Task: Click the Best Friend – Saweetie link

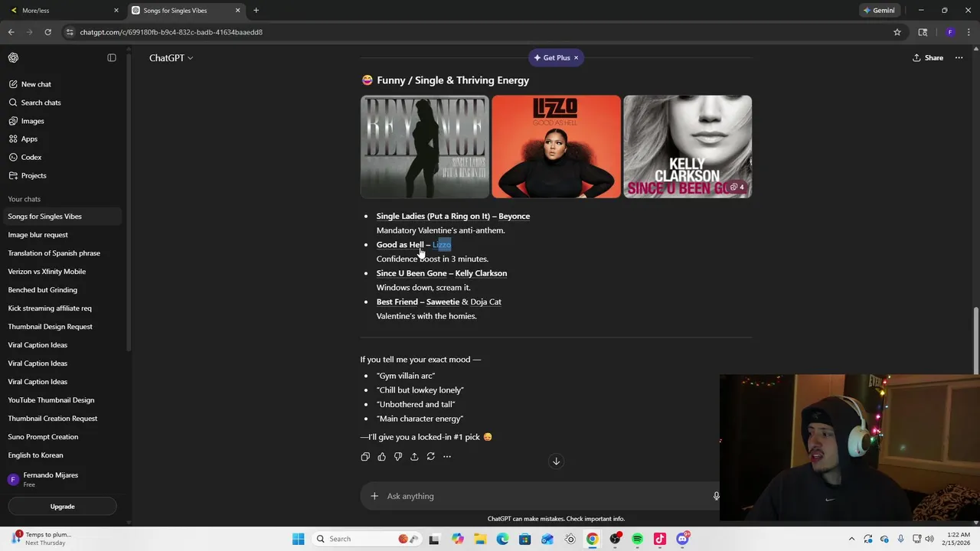Action: point(418,302)
